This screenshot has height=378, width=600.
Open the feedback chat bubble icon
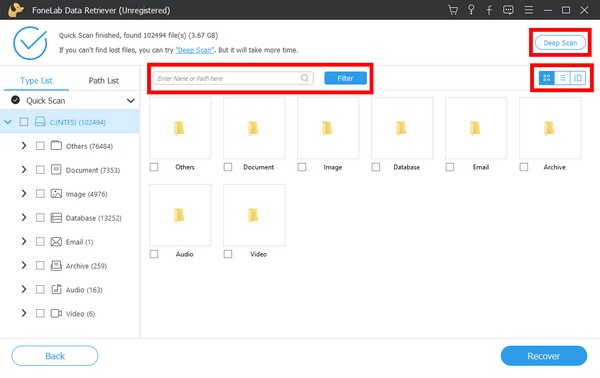point(508,10)
